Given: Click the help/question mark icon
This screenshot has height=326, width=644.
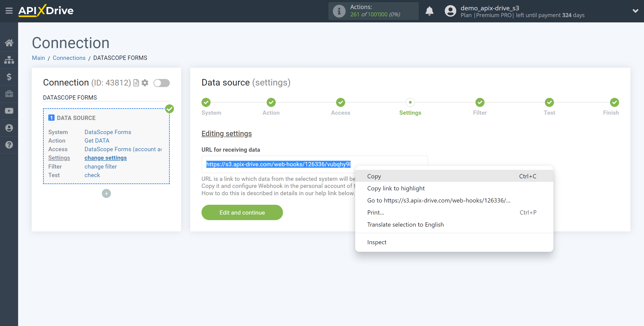Looking at the screenshot, I should [9, 144].
